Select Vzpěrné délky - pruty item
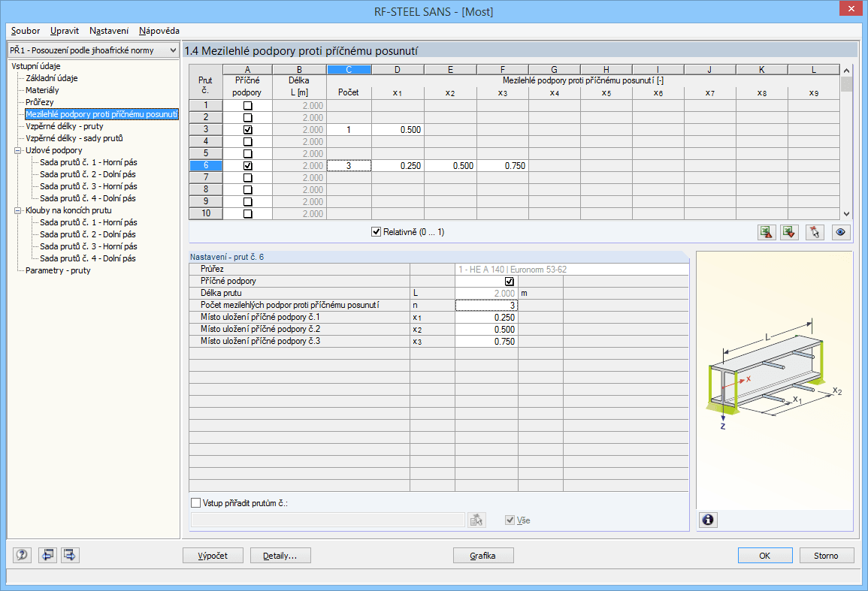 (64, 126)
